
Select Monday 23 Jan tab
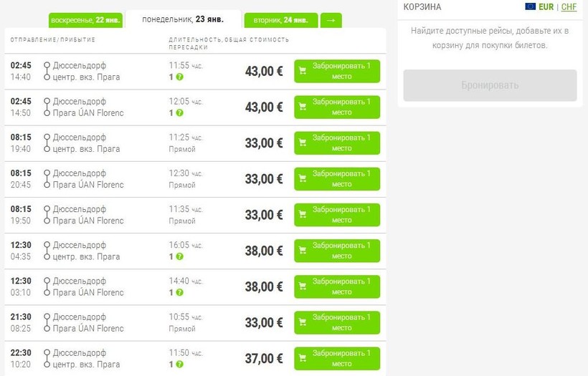[x=182, y=19]
